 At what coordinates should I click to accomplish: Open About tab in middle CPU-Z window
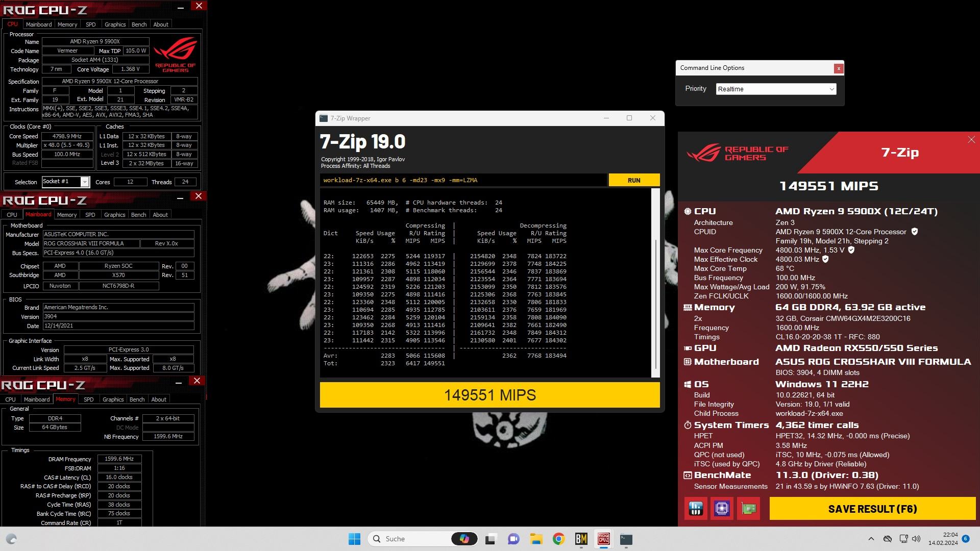coord(160,215)
